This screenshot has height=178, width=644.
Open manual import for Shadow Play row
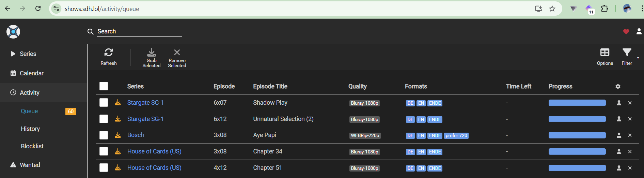click(x=619, y=103)
